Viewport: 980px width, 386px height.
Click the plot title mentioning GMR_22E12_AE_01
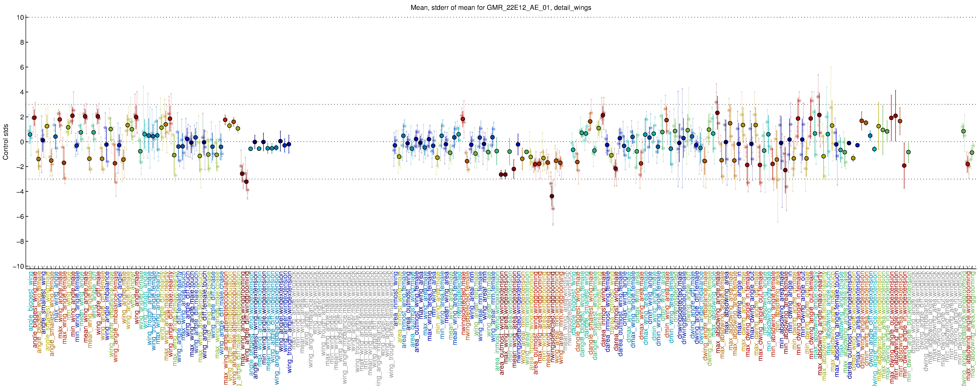tap(501, 8)
